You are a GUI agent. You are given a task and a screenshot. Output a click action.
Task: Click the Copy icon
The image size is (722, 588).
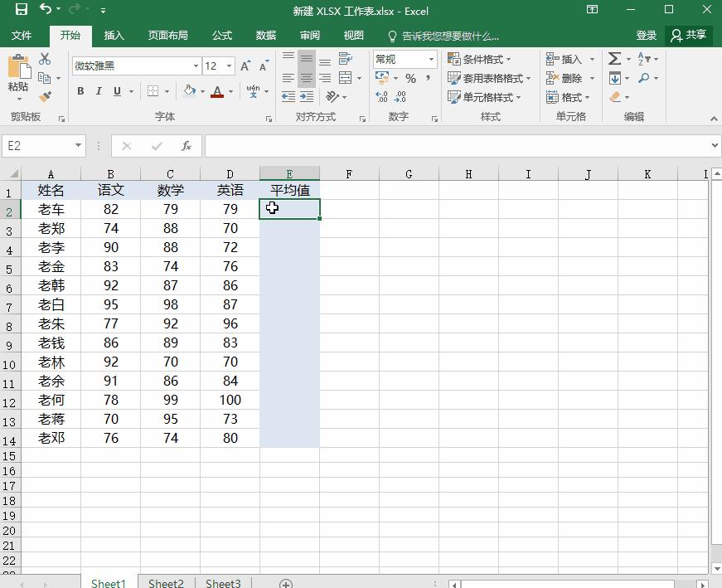(45, 78)
